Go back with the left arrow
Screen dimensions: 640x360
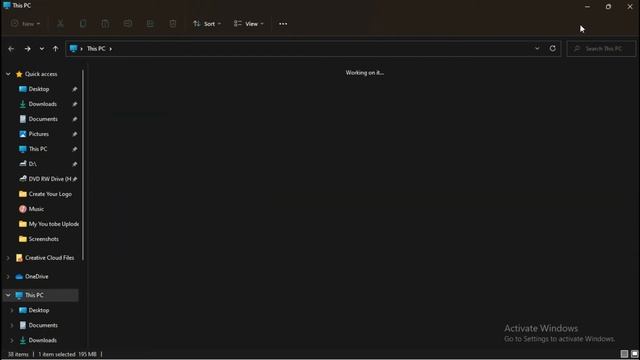coord(11,49)
